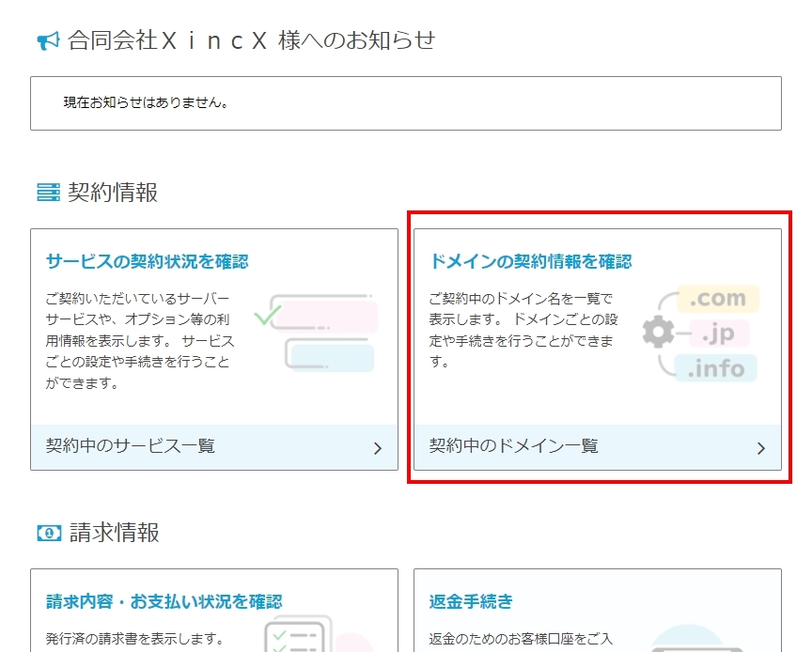812x652 pixels.
Task: Click the 請求情報 money icon
Action: 49,533
